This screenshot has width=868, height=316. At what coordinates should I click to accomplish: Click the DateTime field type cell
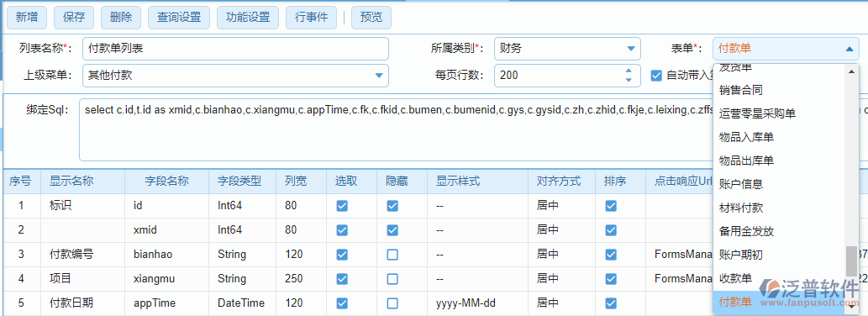243,303
